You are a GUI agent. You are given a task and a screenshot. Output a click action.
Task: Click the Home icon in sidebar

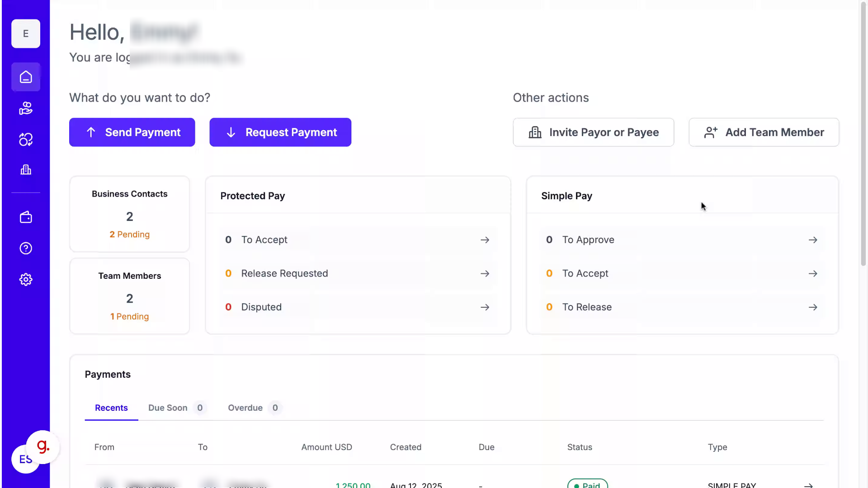(x=26, y=77)
